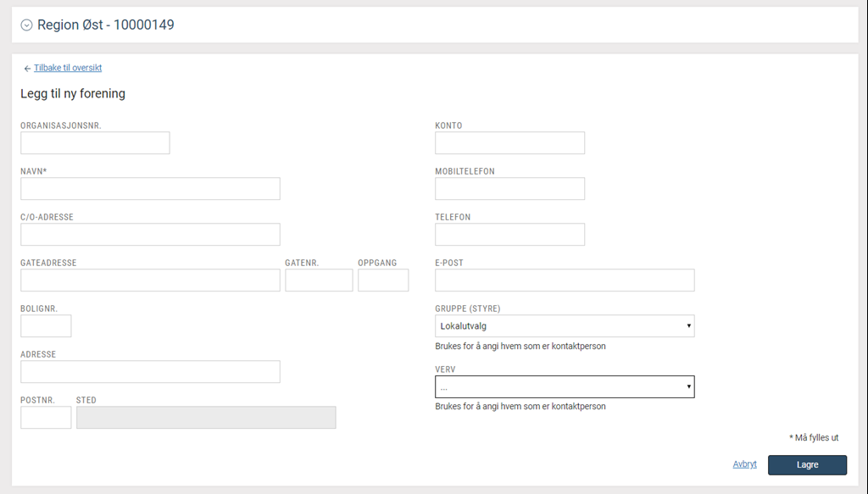
Task: Click the back arrow icon beside Tilbake
Action: 27,69
